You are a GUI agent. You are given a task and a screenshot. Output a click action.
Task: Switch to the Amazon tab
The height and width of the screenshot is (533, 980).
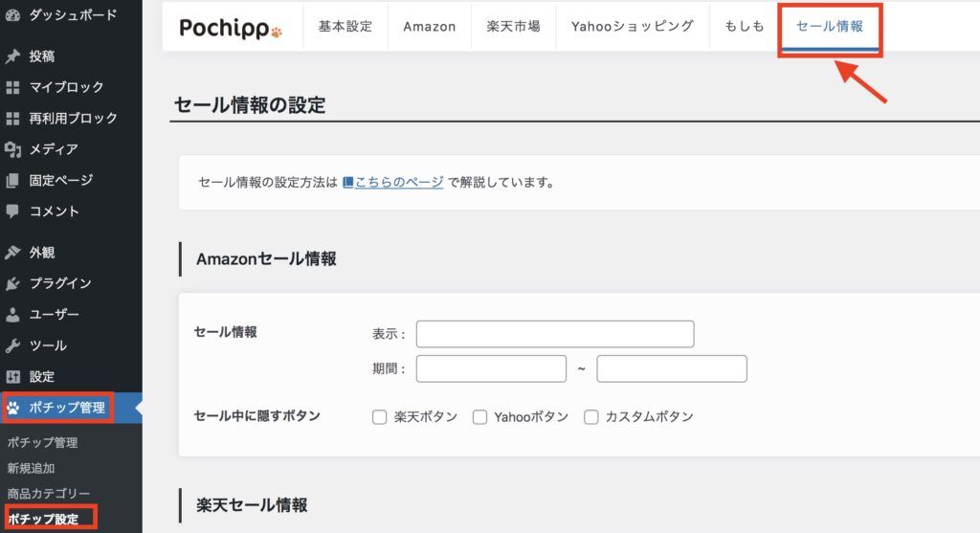pyautogui.click(x=430, y=26)
